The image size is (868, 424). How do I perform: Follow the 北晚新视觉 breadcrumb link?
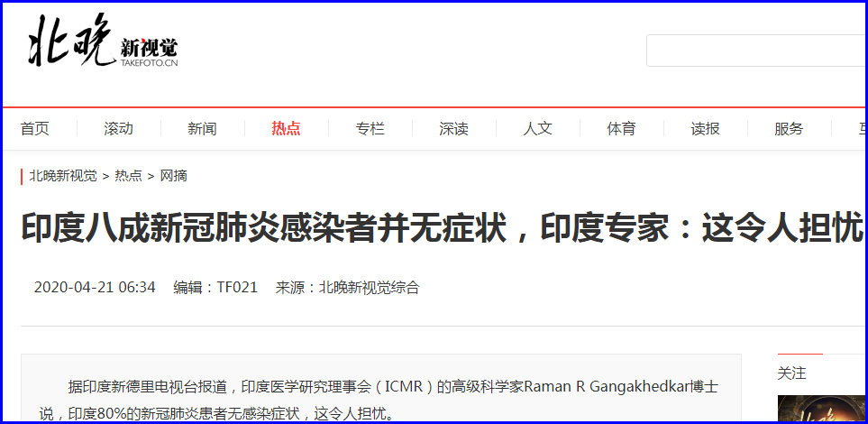63,176
